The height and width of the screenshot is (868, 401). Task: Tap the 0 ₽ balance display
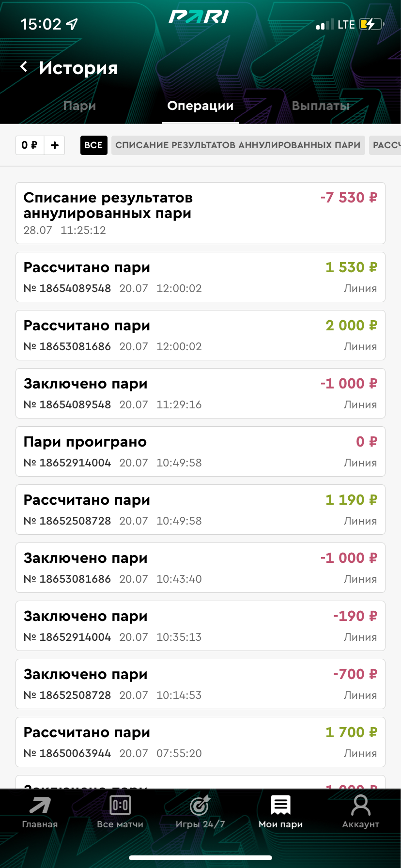pos(30,145)
